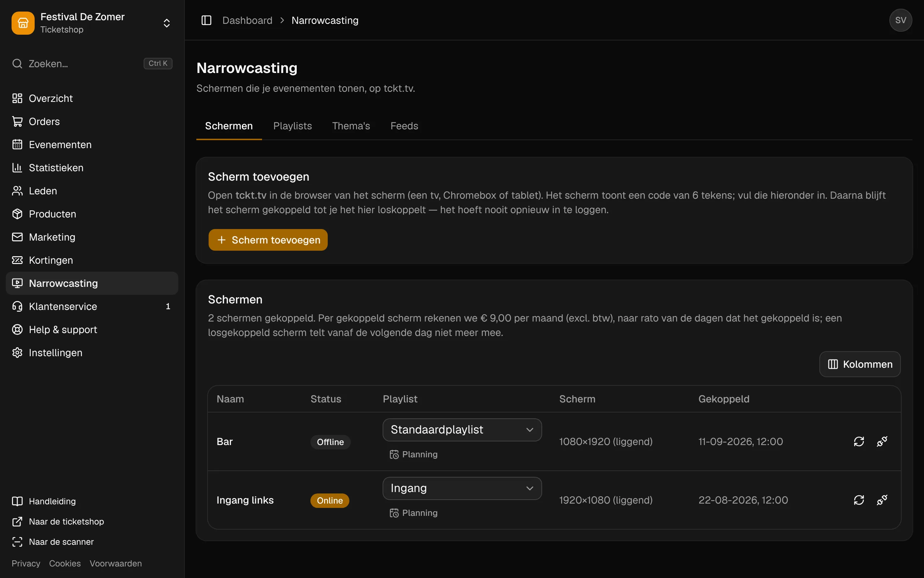Go to Orders in the sidebar

[92, 122]
